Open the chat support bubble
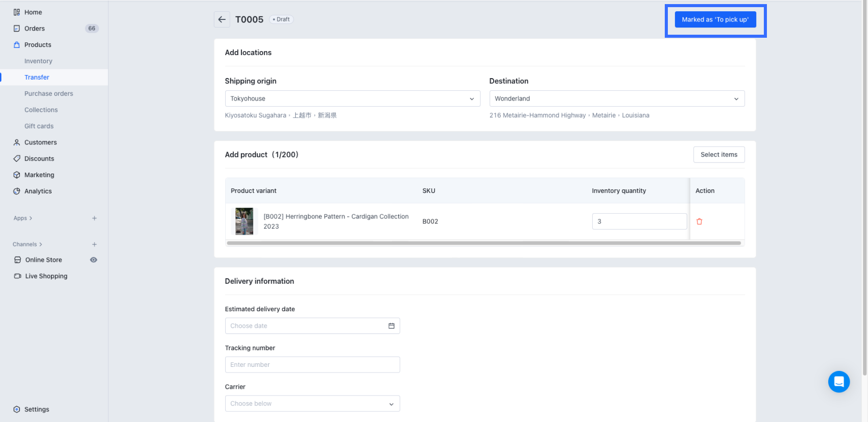The width and height of the screenshot is (868, 422). (x=838, y=381)
